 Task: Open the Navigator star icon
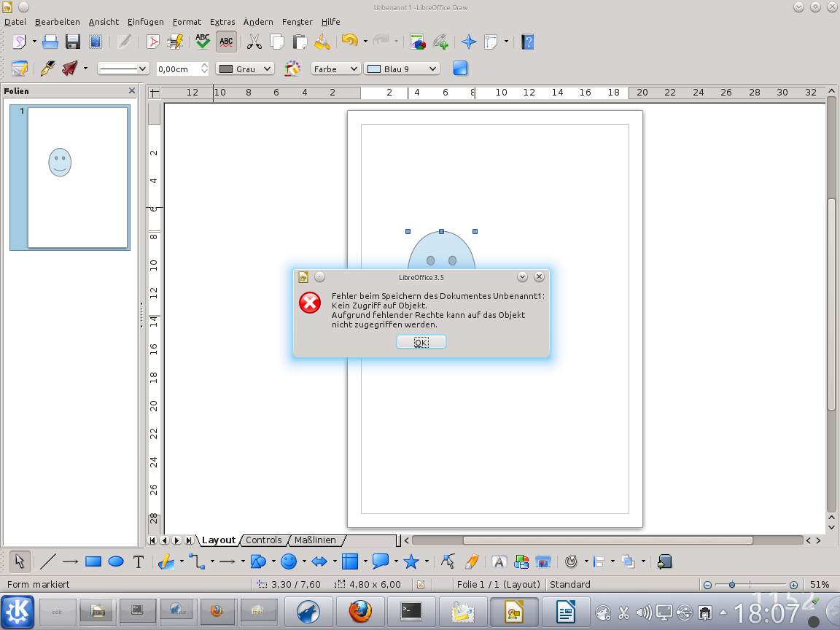click(x=468, y=42)
